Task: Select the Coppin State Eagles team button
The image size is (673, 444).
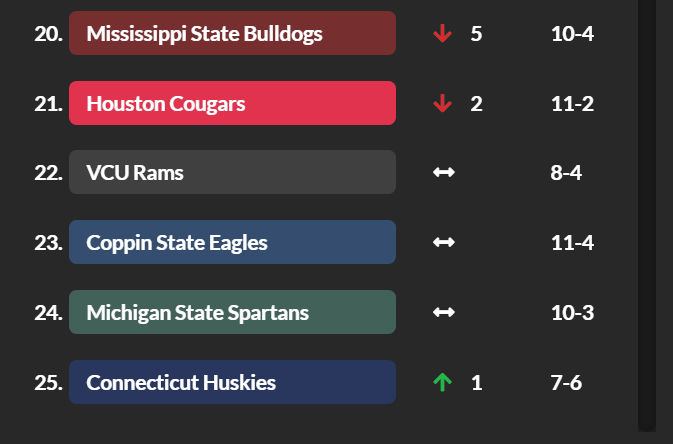Action: pyautogui.click(x=232, y=243)
